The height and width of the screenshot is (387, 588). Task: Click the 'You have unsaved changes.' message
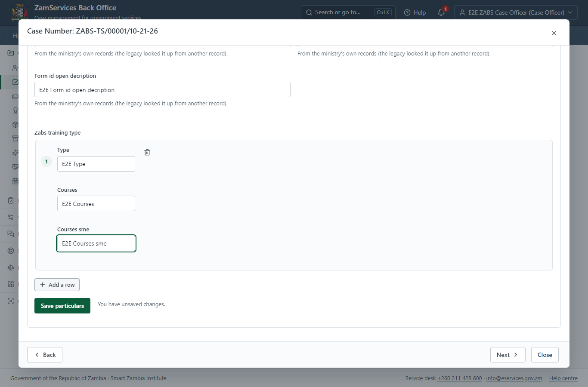pos(131,304)
